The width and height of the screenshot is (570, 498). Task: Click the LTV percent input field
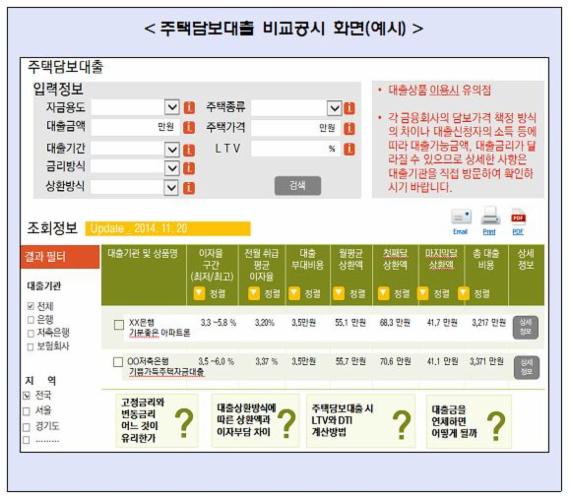click(x=296, y=149)
